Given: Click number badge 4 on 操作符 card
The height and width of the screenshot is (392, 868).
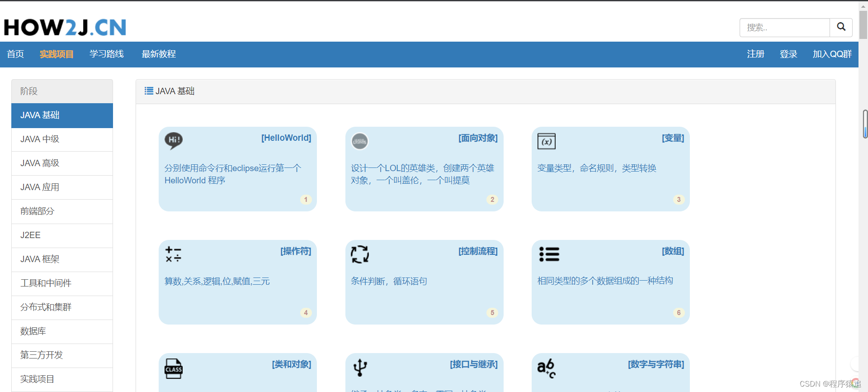Looking at the screenshot, I should [306, 313].
